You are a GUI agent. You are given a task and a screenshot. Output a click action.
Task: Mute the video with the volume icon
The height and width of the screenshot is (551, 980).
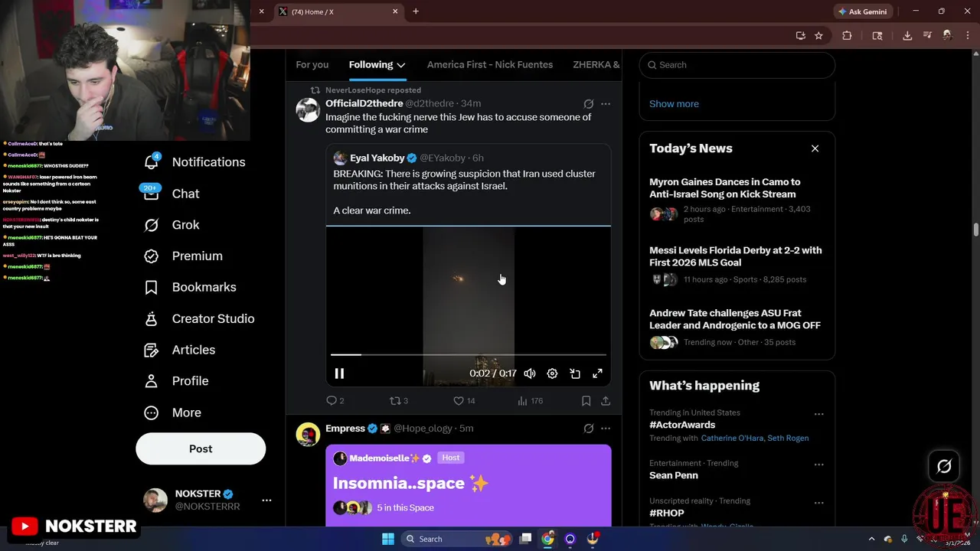click(530, 373)
